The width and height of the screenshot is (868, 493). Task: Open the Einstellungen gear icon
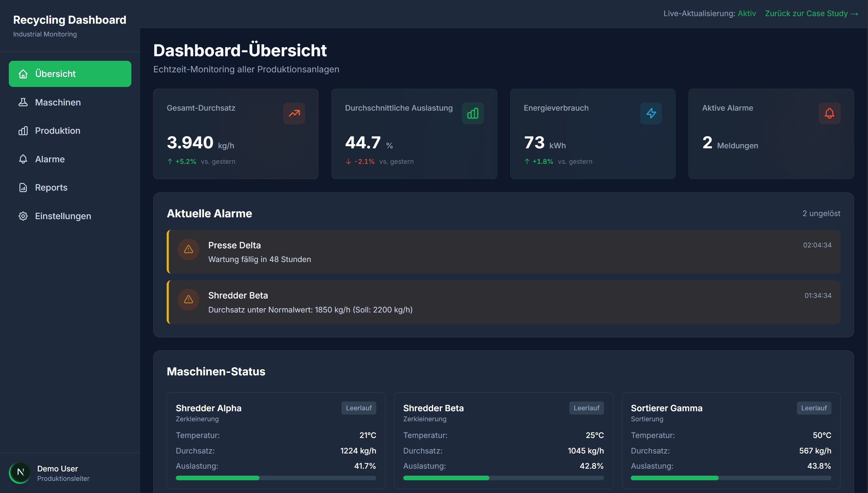coord(23,216)
